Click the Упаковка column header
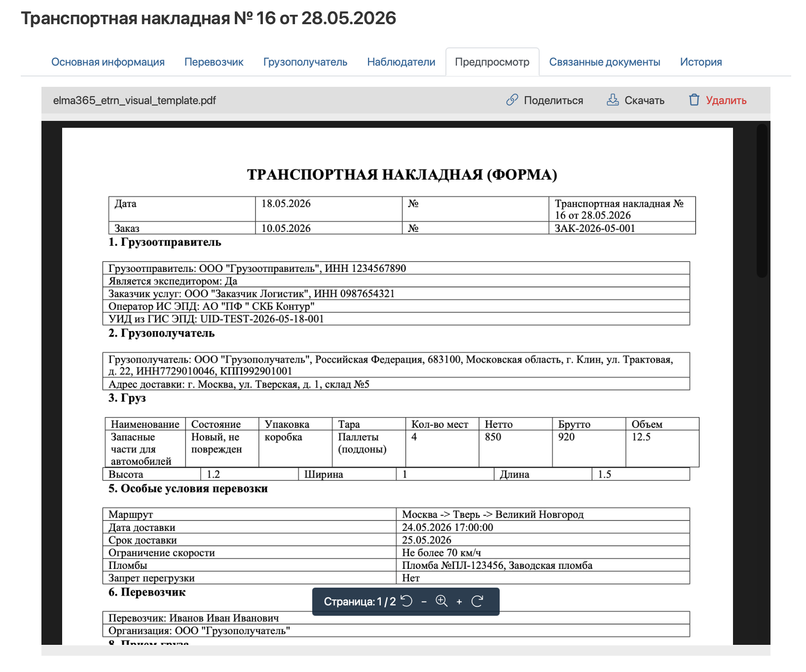806x672 pixels. (x=295, y=424)
